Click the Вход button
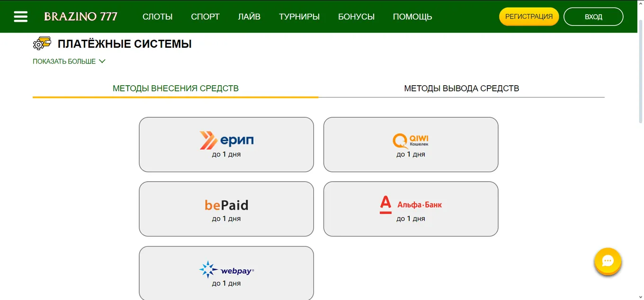 593,17
